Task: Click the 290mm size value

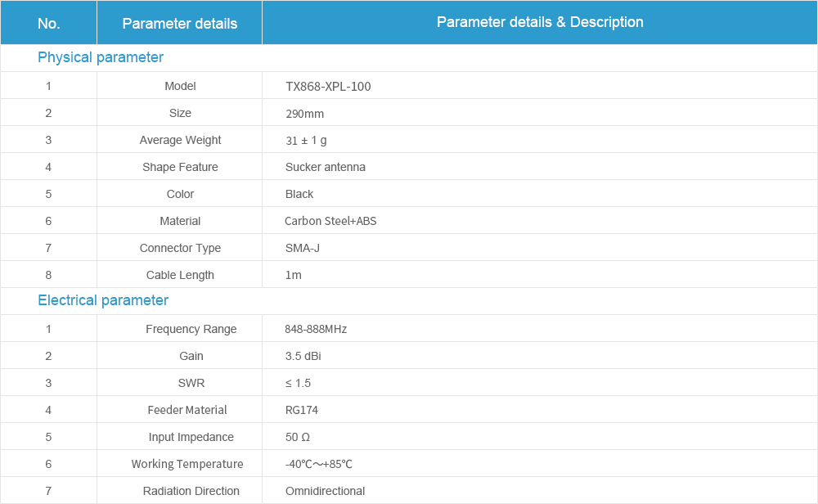Action: click(x=304, y=114)
